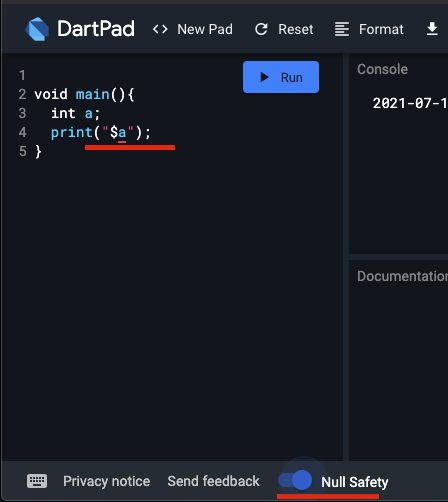
Task: Select the Console panel header
Action: pyautogui.click(x=382, y=69)
